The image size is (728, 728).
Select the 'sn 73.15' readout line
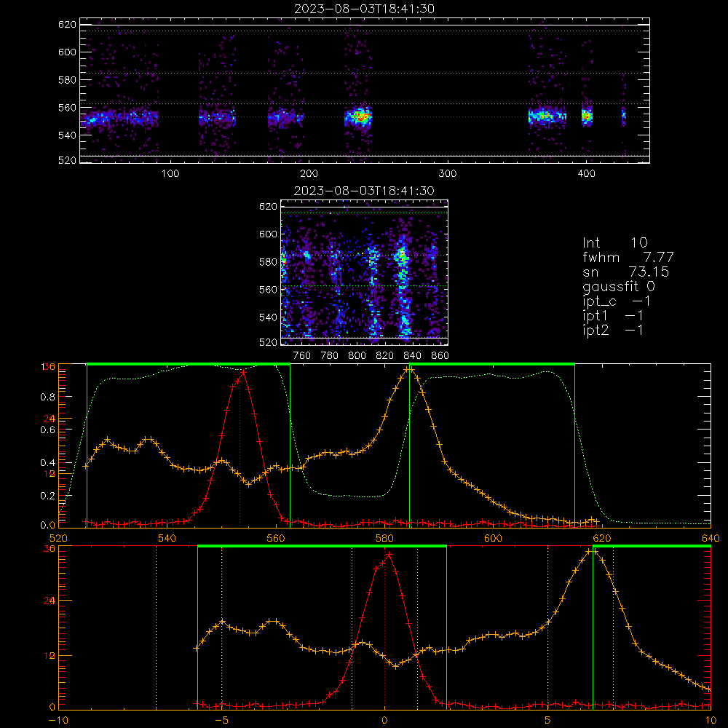tap(625, 272)
